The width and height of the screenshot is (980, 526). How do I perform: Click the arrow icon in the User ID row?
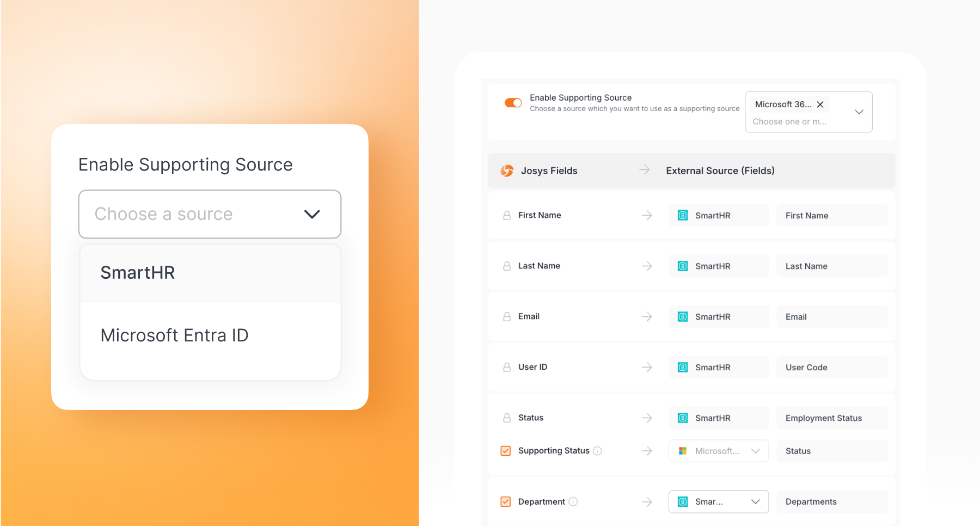point(647,368)
